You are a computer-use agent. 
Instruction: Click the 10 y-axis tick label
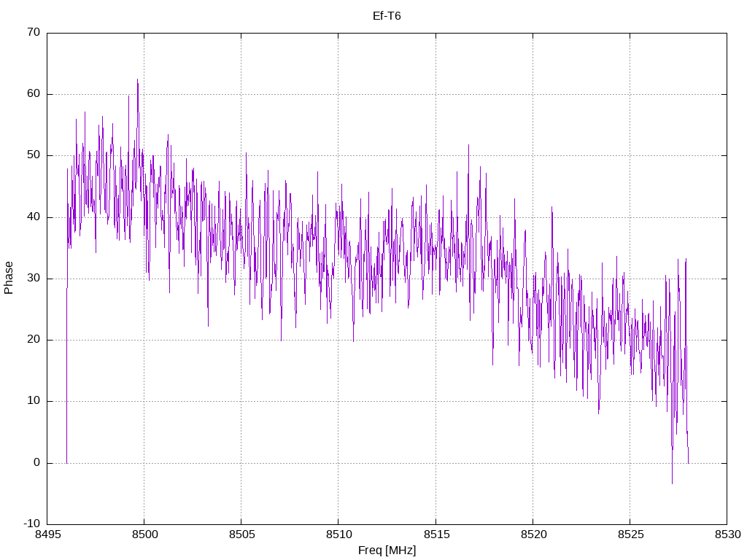click(34, 401)
